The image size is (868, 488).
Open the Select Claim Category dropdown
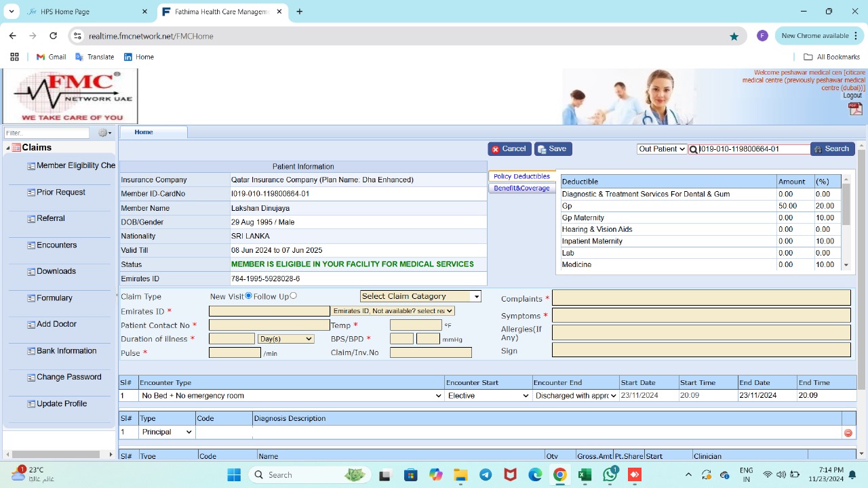pyautogui.click(x=420, y=296)
